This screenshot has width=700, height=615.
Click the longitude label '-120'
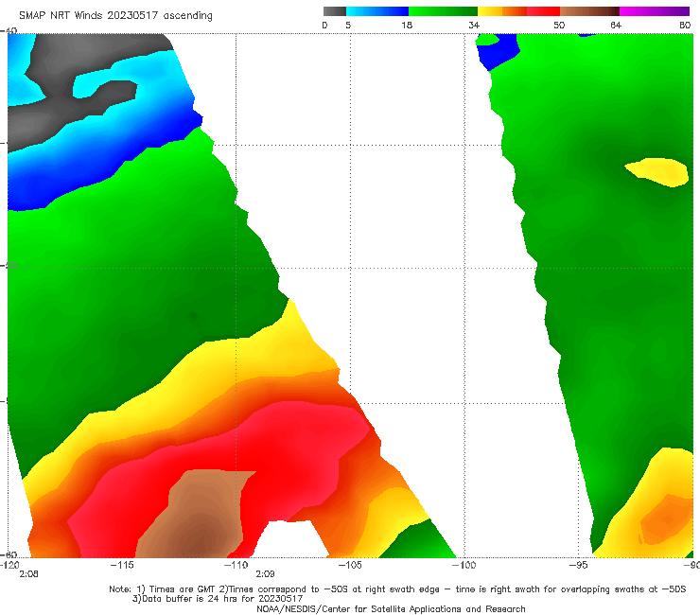click(9, 565)
